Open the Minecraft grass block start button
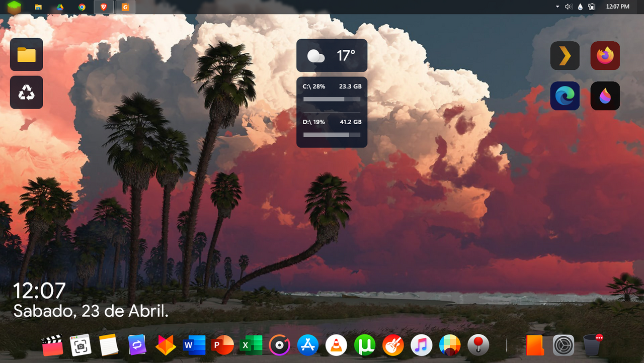The width and height of the screenshot is (644, 363). 15,7
